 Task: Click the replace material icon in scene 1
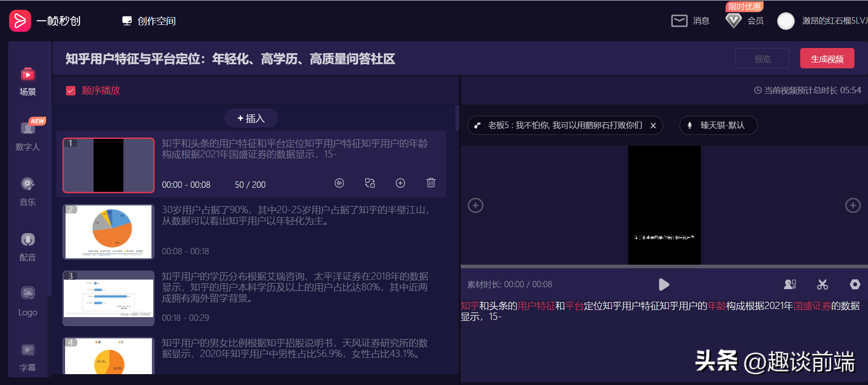point(370,183)
